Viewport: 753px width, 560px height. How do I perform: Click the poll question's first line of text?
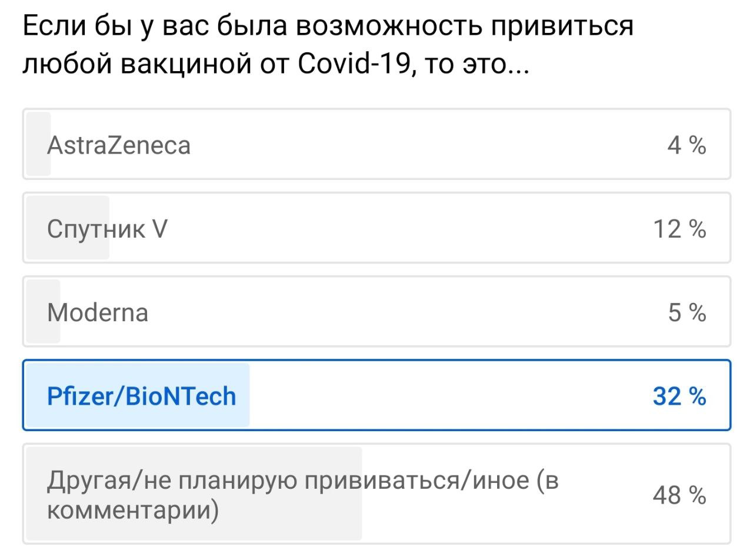[328, 28]
